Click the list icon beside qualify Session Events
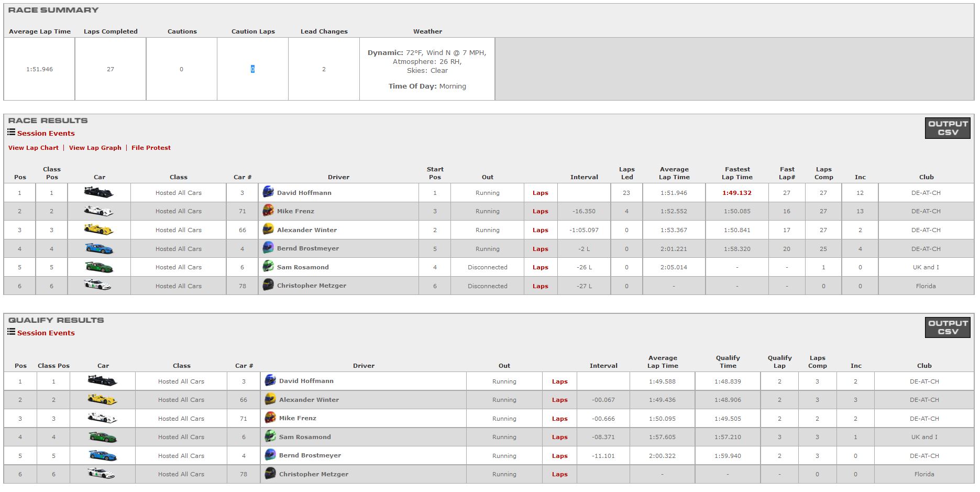Image resolution: width=980 pixels, height=492 pixels. pyautogui.click(x=11, y=332)
